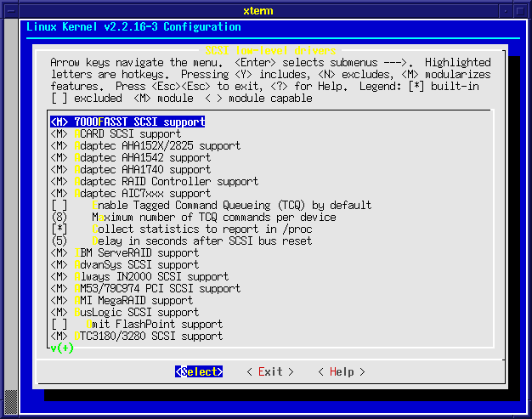Select the 7000FASST SCSI support entry
The image size is (532, 419).
[x=127, y=122]
